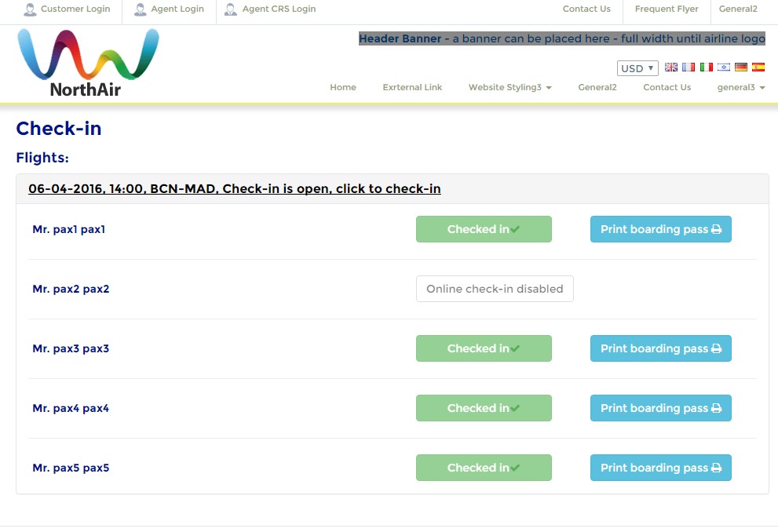Choose the Italian flag language icon
Image resolution: width=778 pixels, height=532 pixels.
706,67
